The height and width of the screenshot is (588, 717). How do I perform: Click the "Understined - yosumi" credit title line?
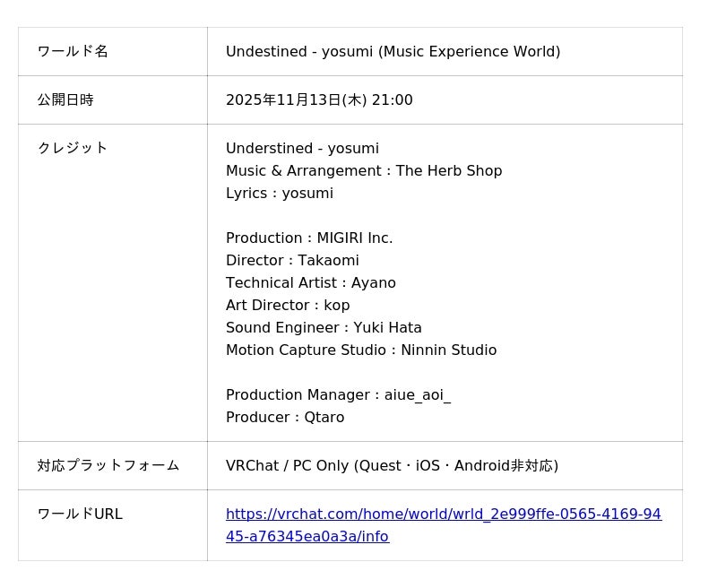(302, 148)
